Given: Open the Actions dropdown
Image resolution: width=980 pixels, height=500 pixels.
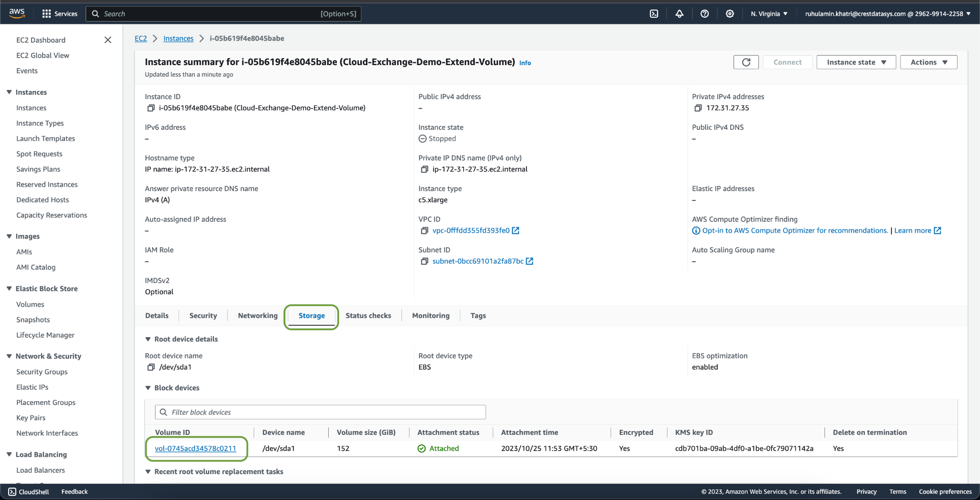Looking at the screenshot, I should click(928, 62).
